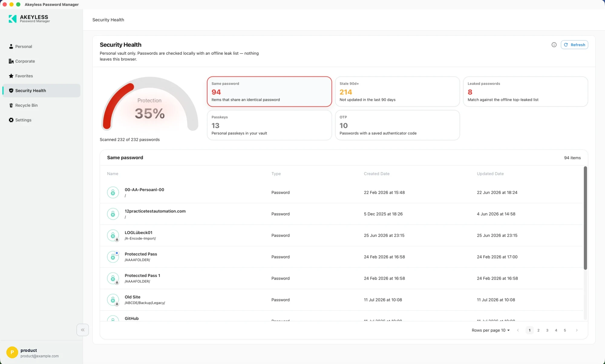
Task: Go to the next page arrow
Action: pos(577,330)
